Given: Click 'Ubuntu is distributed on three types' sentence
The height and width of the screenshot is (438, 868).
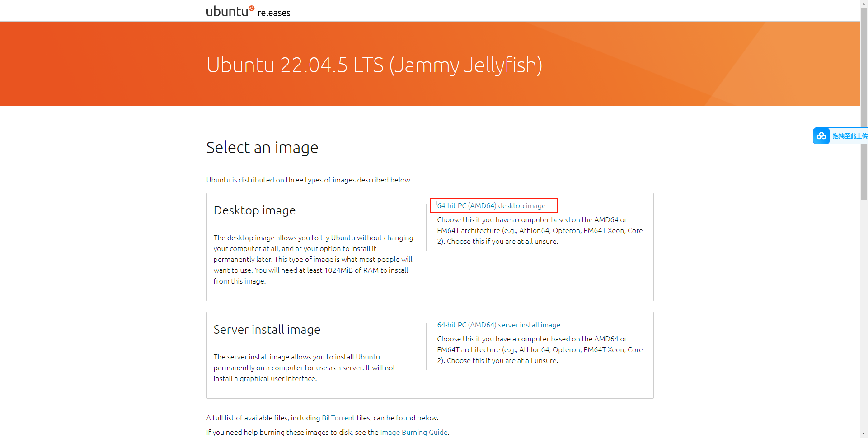Looking at the screenshot, I should pyautogui.click(x=309, y=180).
